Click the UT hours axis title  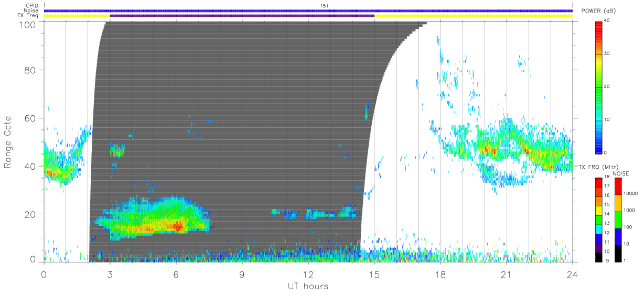click(308, 286)
